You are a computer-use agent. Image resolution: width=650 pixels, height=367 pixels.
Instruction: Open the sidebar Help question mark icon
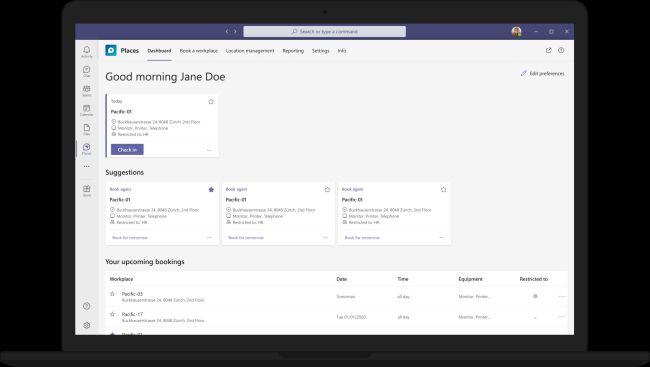point(87,306)
